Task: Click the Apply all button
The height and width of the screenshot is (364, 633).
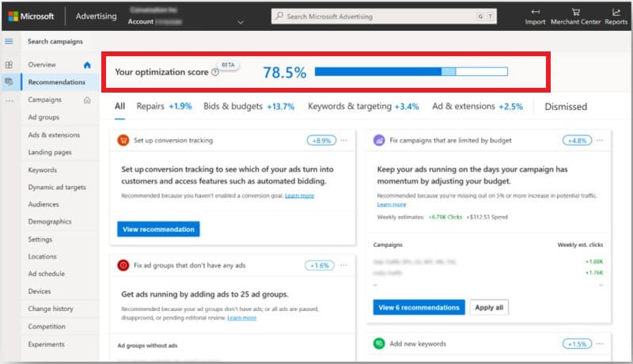Action: (x=489, y=307)
